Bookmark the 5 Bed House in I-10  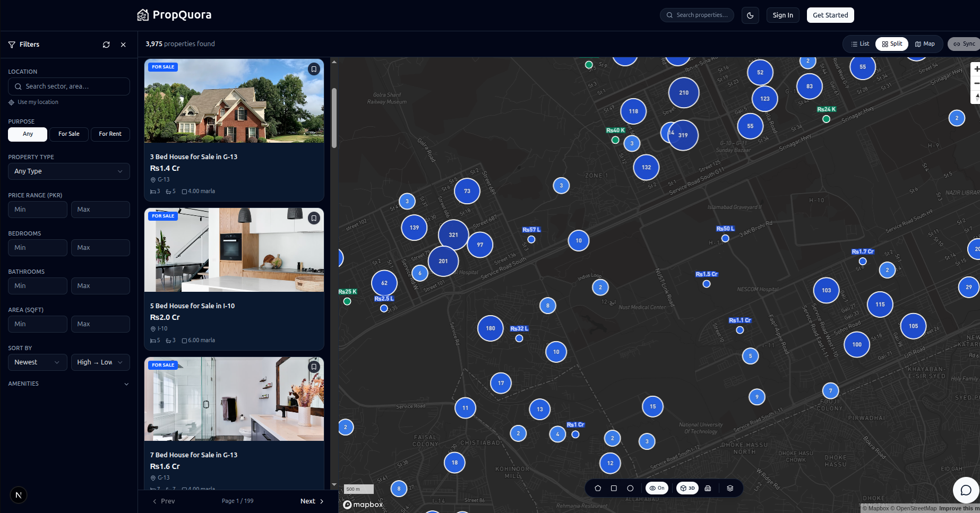[x=314, y=218]
